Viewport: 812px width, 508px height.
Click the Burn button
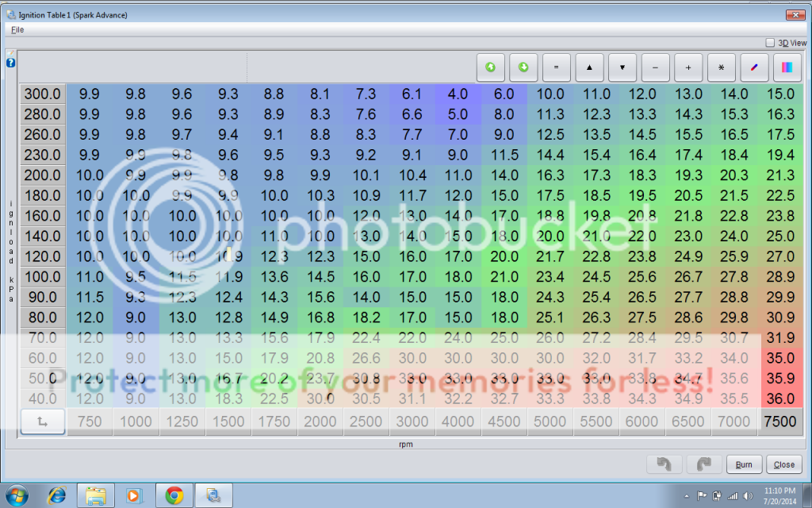(744, 465)
